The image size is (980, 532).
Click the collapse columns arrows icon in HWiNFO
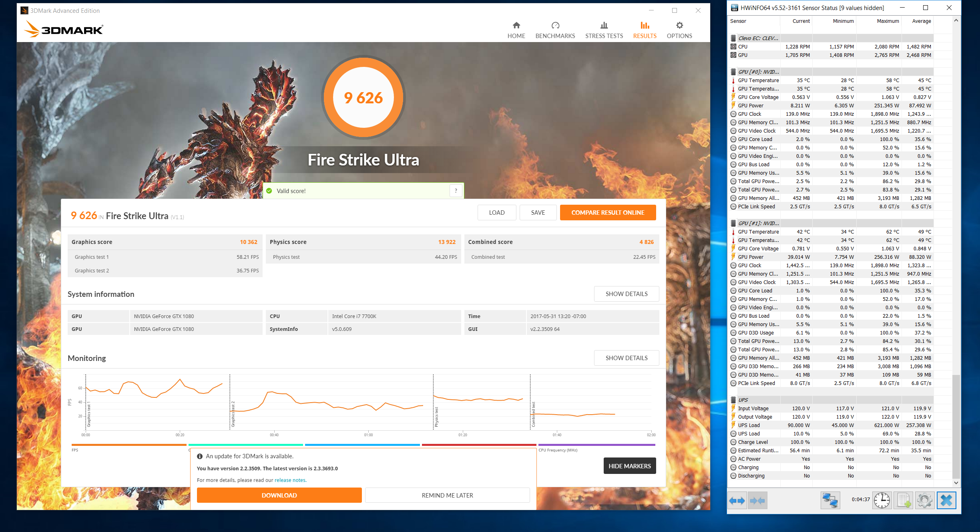coord(757,500)
